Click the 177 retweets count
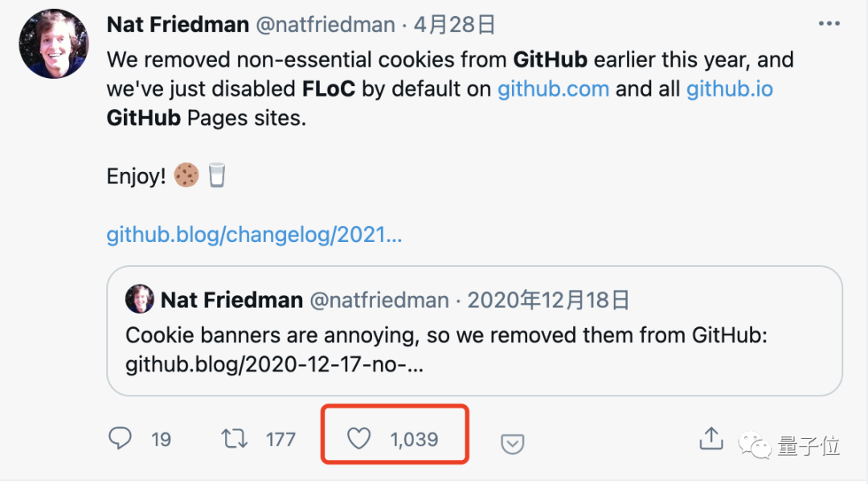This screenshot has width=868, height=484. [x=280, y=439]
